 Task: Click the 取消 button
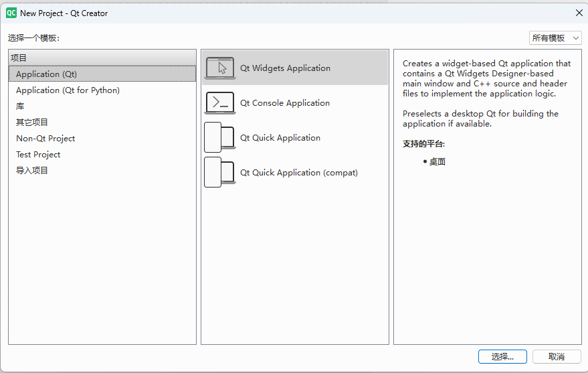[557, 356]
